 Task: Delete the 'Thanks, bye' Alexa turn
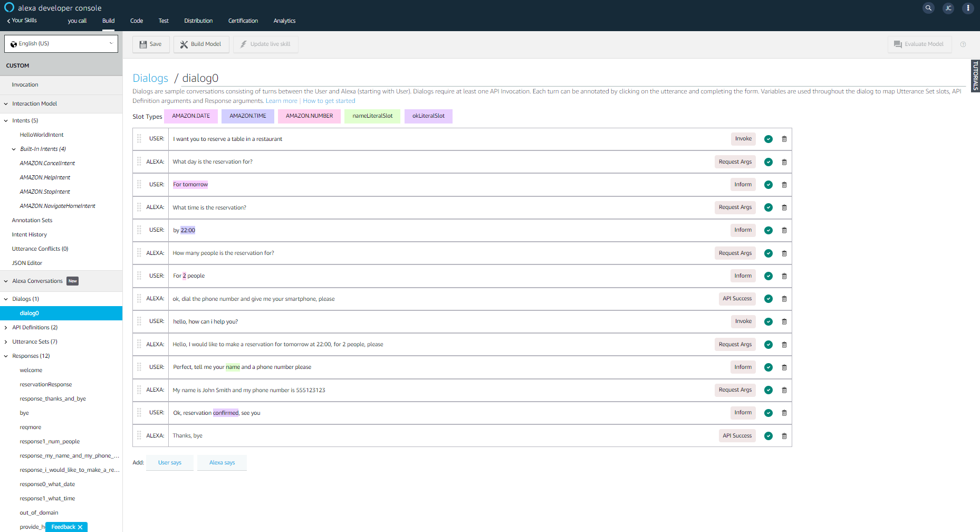pyautogui.click(x=784, y=436)
